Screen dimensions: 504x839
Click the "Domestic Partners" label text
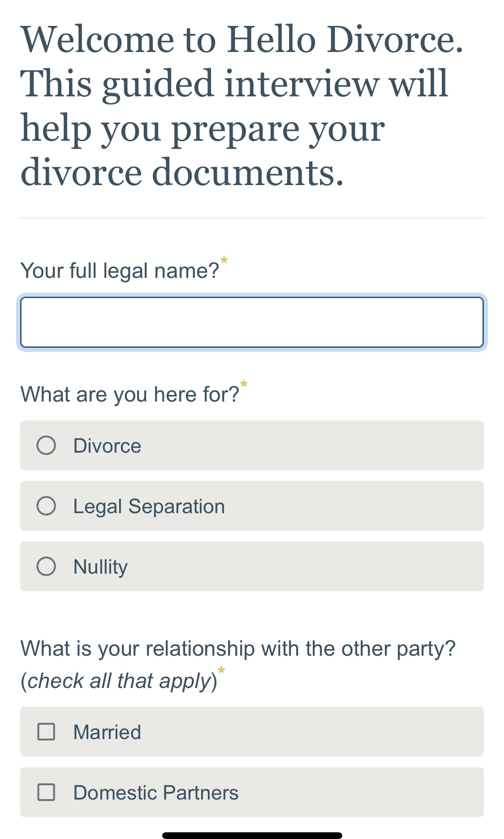coord(156,793)
